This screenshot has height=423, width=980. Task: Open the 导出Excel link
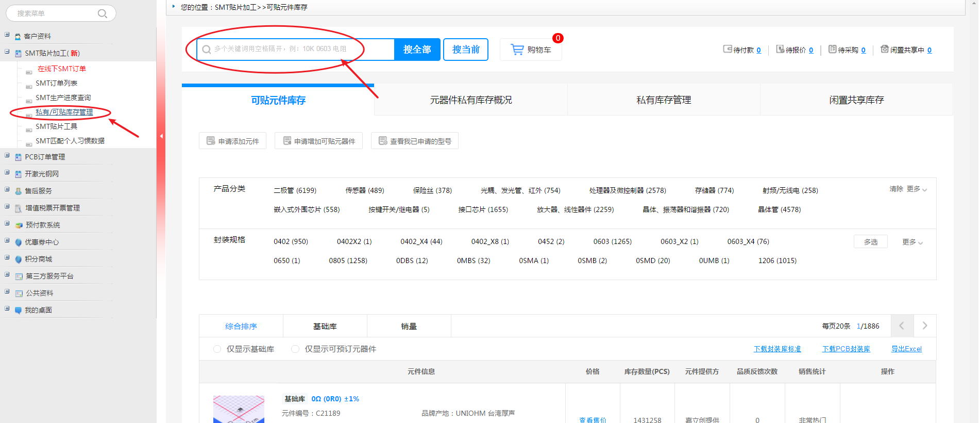click(x=906, y=349)
